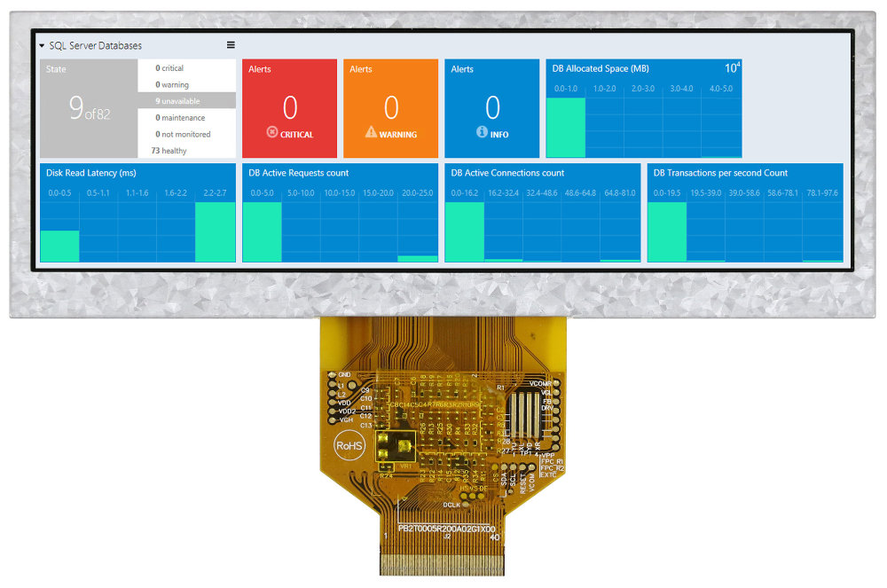Click the '19.5-39.0' range label
The width and height of the screenshot is (887, 588).
coord(706,193)
